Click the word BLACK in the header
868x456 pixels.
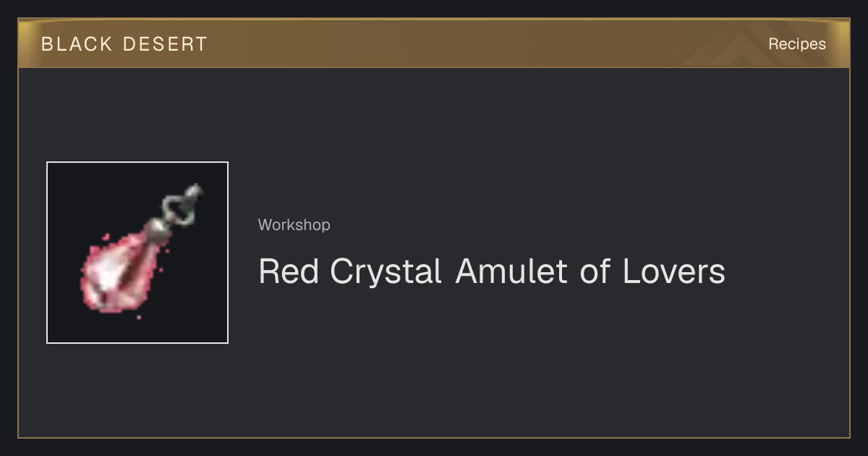point(77,44)
